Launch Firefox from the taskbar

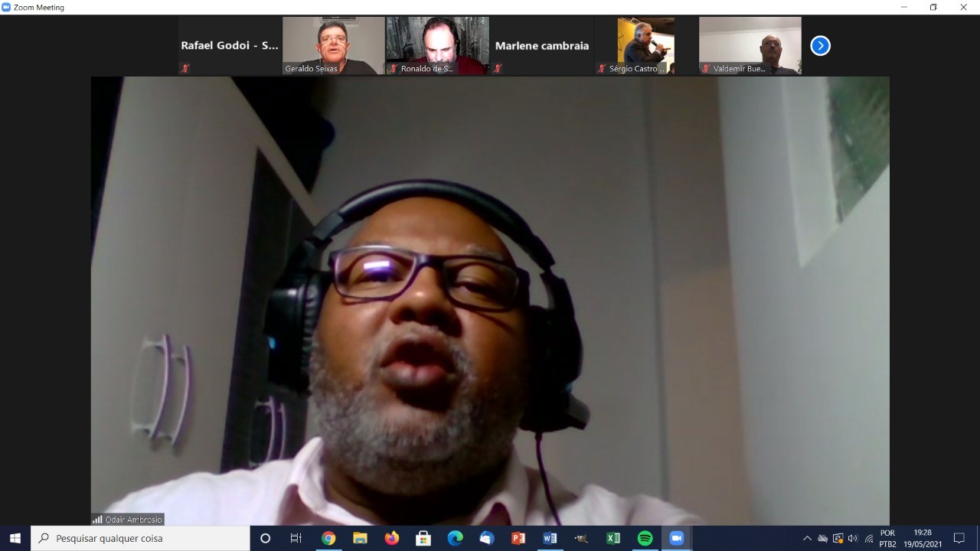(392, 538)
